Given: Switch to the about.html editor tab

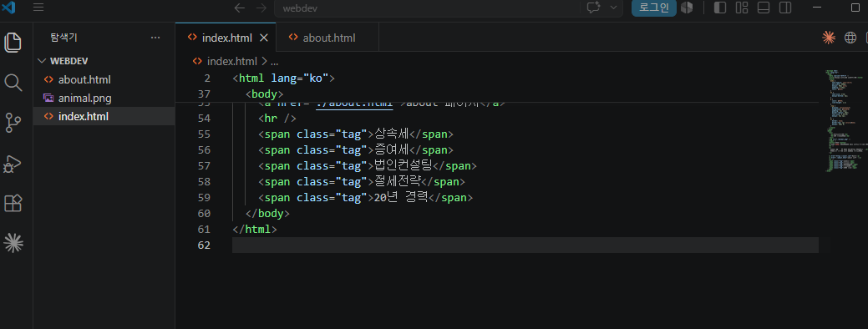Looking at the screenshot, I should point(327,38).
